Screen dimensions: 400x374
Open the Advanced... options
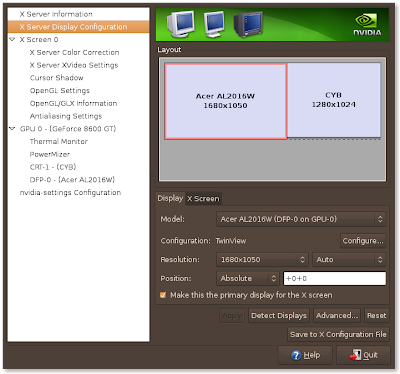[337, 316]
